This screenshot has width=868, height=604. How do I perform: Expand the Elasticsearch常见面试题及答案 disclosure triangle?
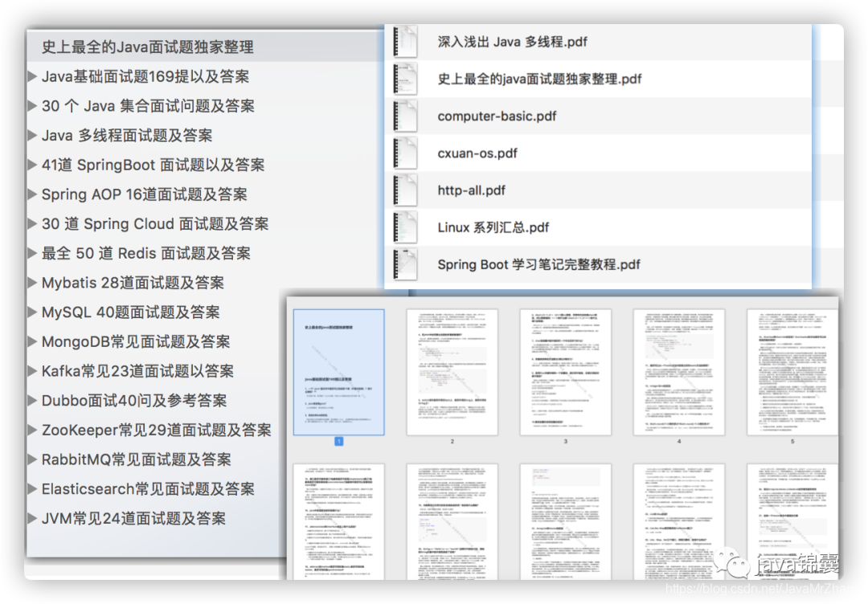tap(33, 489)
